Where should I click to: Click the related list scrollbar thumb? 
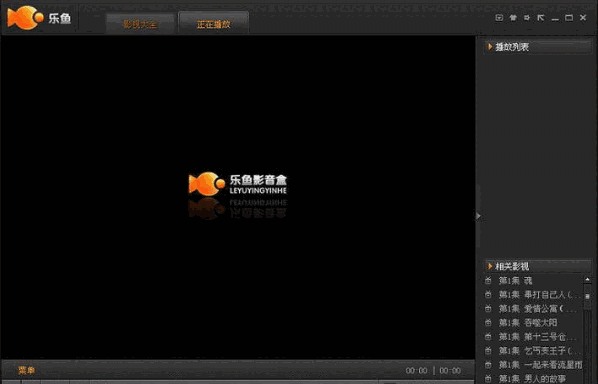coord(587,296)
